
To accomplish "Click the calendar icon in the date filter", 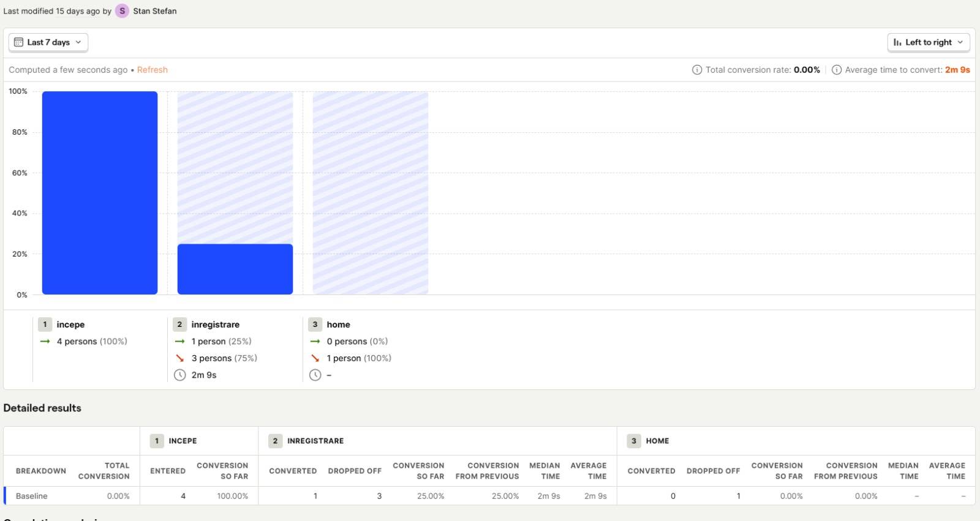I will click(19, 42).
